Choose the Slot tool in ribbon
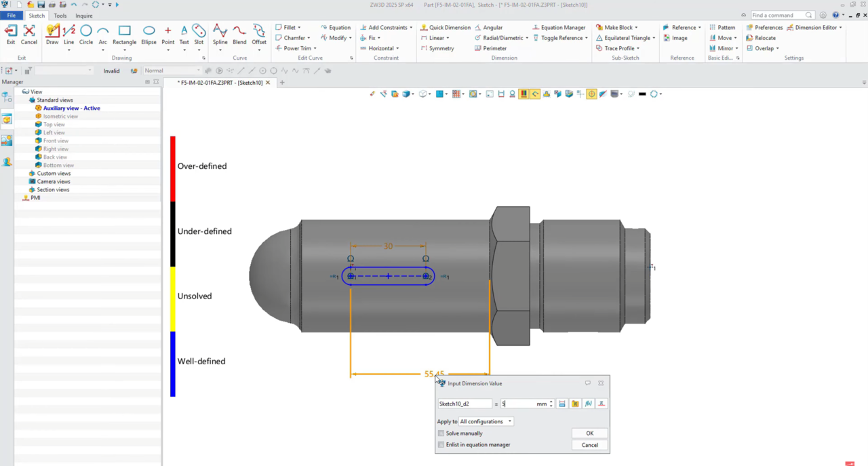This screenshot has height=466, width=868. (x=199, y=31)
